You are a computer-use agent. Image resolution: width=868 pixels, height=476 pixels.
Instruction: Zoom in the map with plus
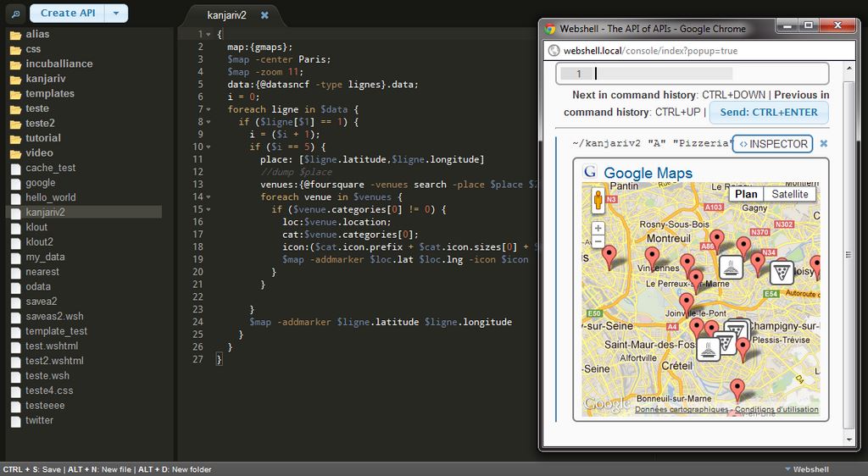coord(598,228)
